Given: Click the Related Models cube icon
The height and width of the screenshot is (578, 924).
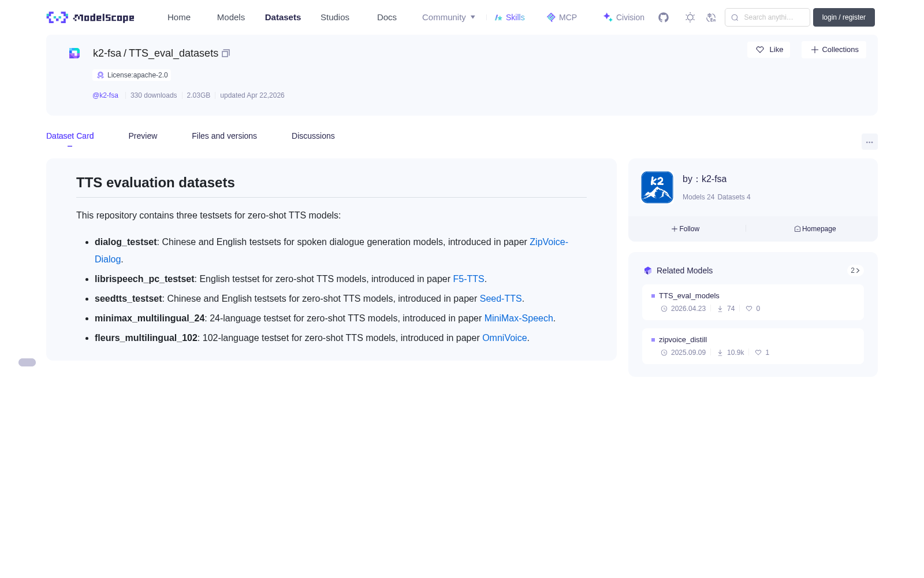Looking at the screenshot, I should point(648,271).
